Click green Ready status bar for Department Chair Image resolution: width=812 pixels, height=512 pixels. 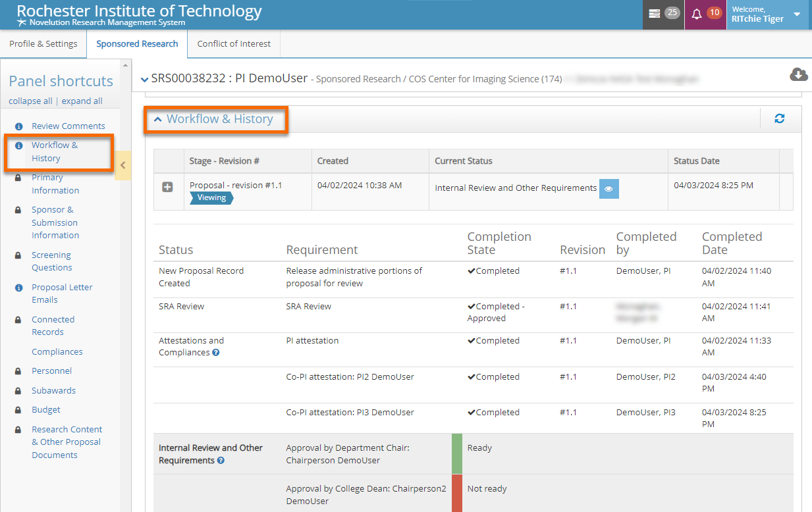coord(457,453)
